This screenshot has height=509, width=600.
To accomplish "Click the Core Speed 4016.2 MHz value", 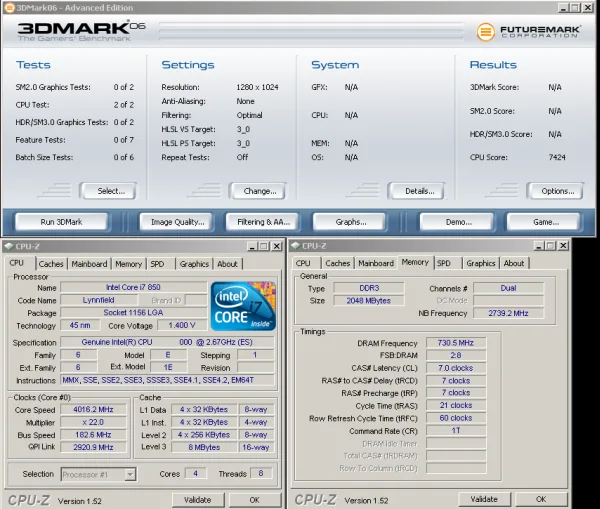I will pyautogui.click(x=93, y=409).
